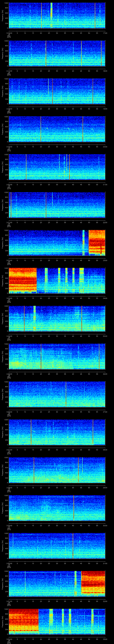Click the "32:00" end time label
Viewport: 114px width, 644px height.
point(105,601)
